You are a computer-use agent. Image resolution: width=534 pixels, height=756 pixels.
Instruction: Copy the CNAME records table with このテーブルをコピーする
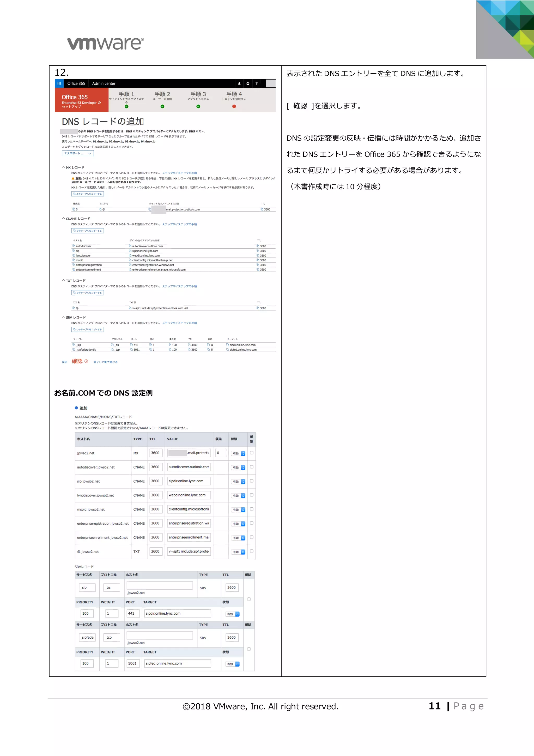pos(88,231)
